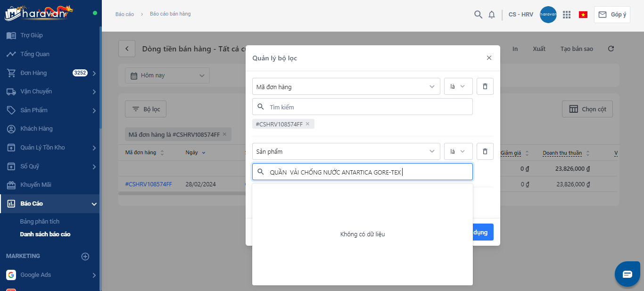This screenshot has height=291, width=644.
Task: Click the refresh report icon
Action: (x=611, y=49)
